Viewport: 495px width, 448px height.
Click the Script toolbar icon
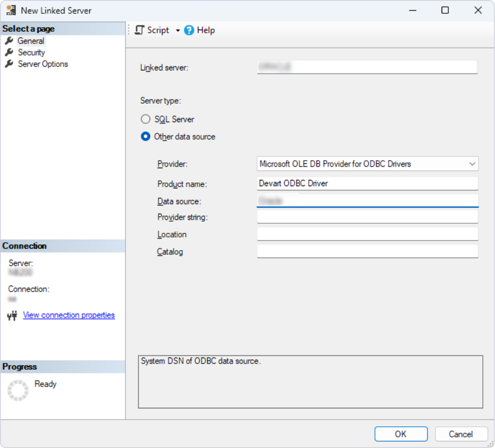coord(140,30)
